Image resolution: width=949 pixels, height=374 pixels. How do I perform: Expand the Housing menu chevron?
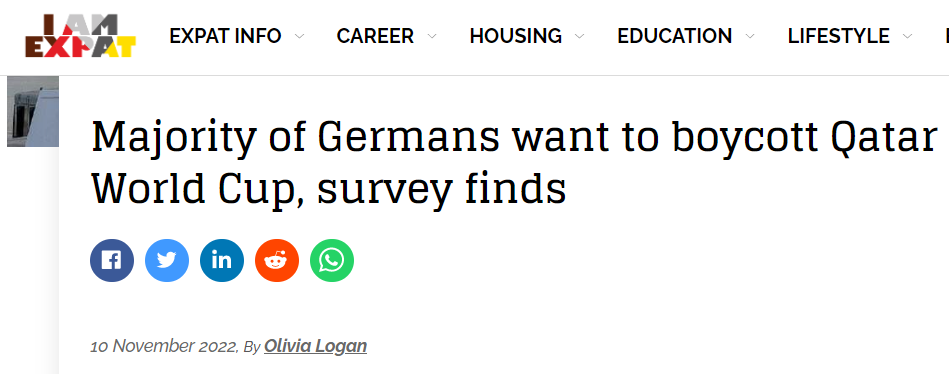(x=579, y=36)
